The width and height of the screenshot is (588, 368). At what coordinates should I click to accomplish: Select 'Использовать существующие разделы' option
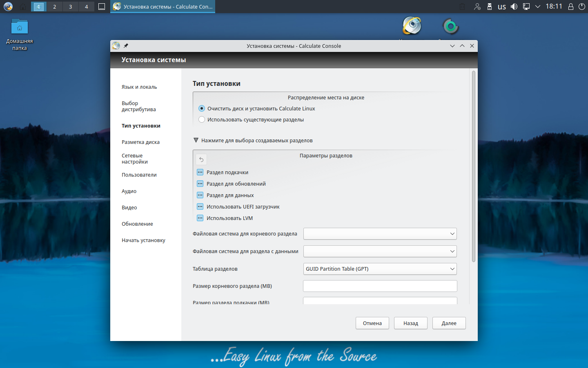251,119
